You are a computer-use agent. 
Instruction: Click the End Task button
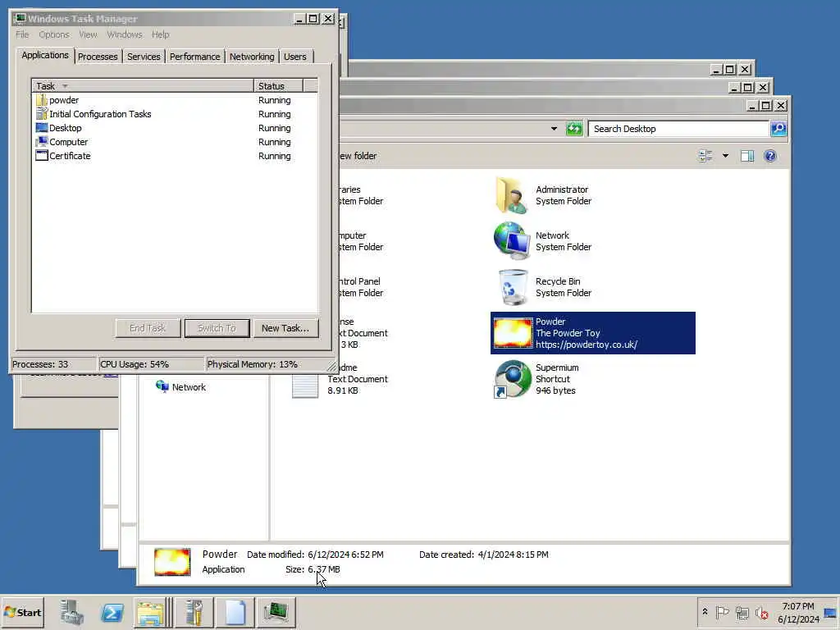(x=148, y=328)
